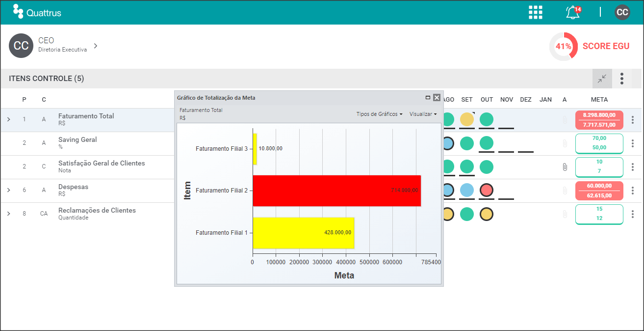Click the red Faturamento Total meta badge
Screen dimensions: 644x331
point(599,120)
